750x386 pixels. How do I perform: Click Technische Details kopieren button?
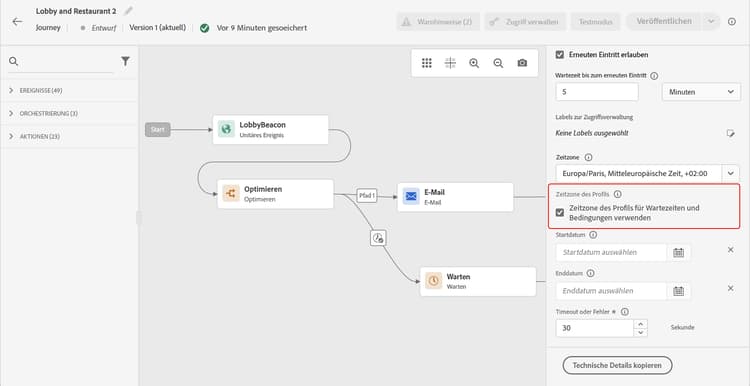tap(617, 365)
